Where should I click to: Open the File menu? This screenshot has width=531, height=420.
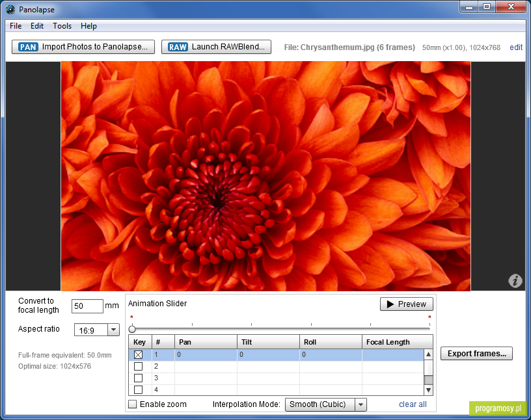pos(16,26)
